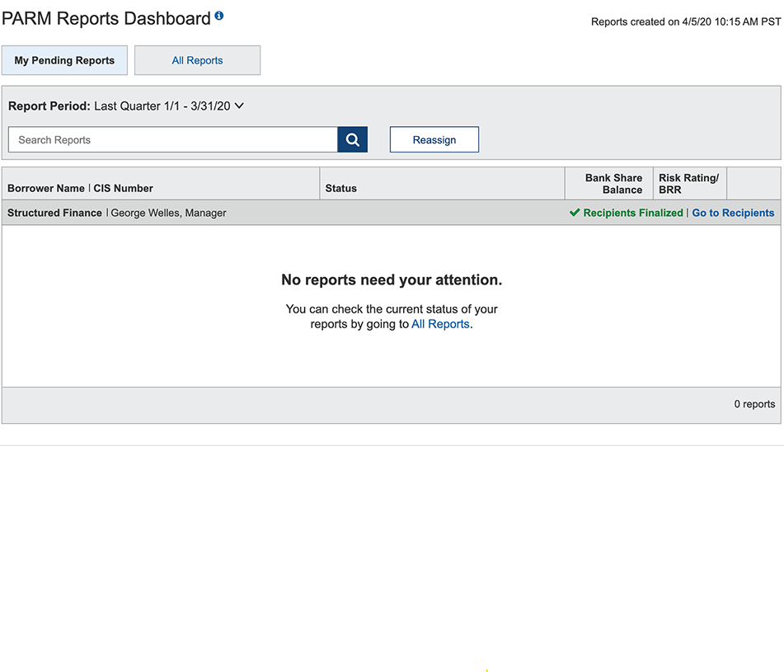Click the All Reports link in the message
This screenshot has width=784, height=672.
pos(440,324)
